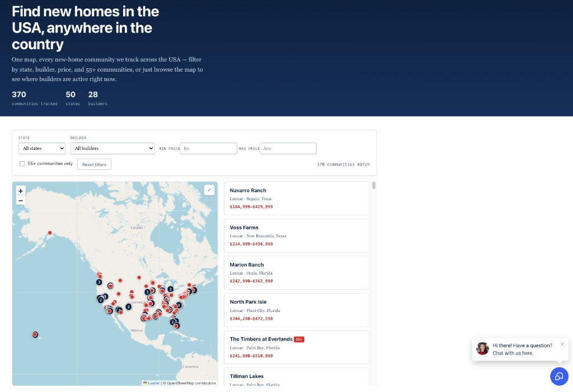Click the '$214,999–$436,999' price text
573x392 pixels.
tap(251, 244)
